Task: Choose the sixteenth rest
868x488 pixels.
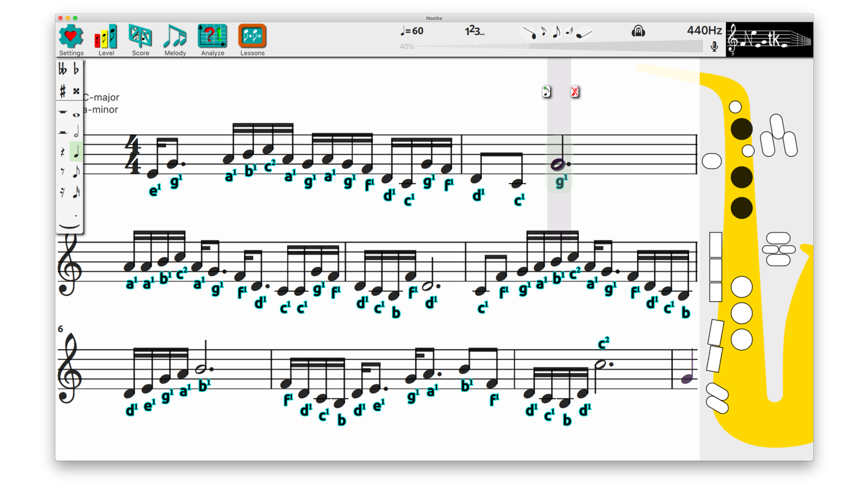Action: coord(62,193)
